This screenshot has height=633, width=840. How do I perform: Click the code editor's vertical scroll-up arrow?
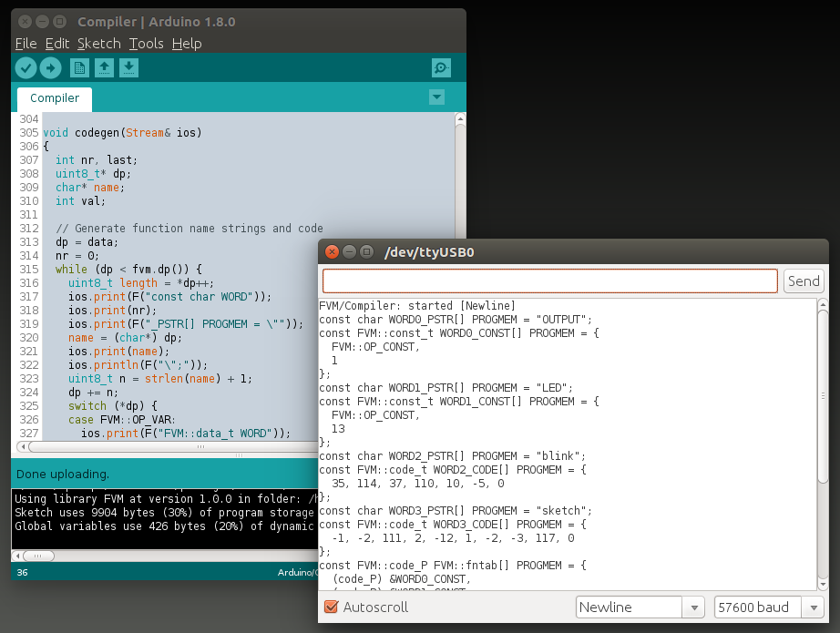[460, 119]
